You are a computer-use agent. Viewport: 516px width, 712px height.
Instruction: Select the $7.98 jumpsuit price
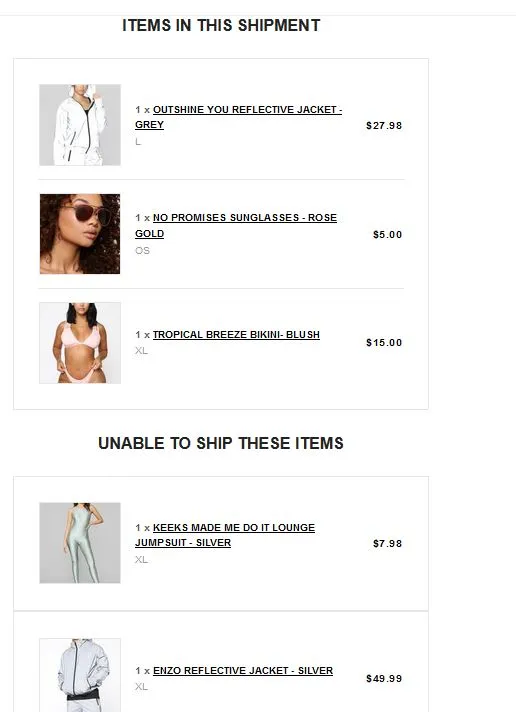coord(387,544)
